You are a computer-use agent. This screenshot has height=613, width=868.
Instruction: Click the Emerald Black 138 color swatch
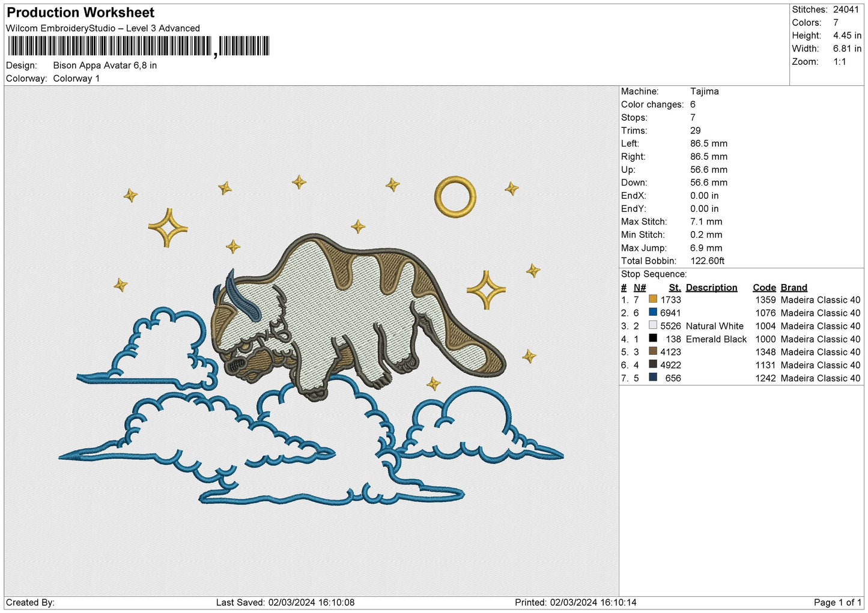(653, 338)
